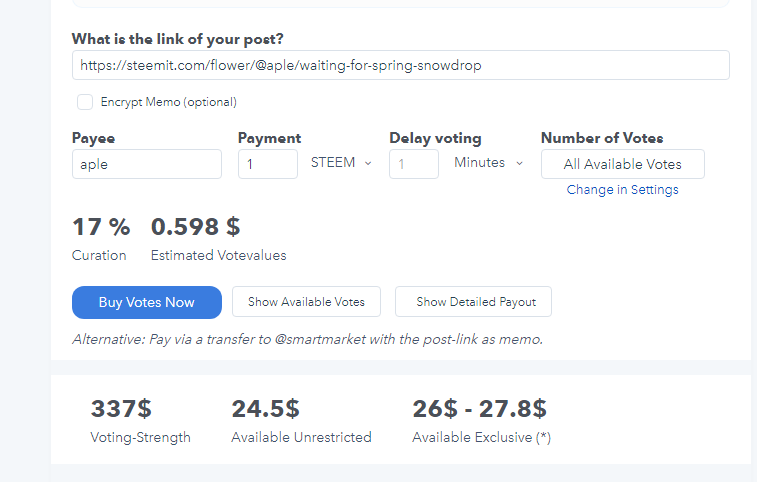Screen dimensions: 757x482
Task: Click the Encrypt Memo (optional) label
Action: 168,102
